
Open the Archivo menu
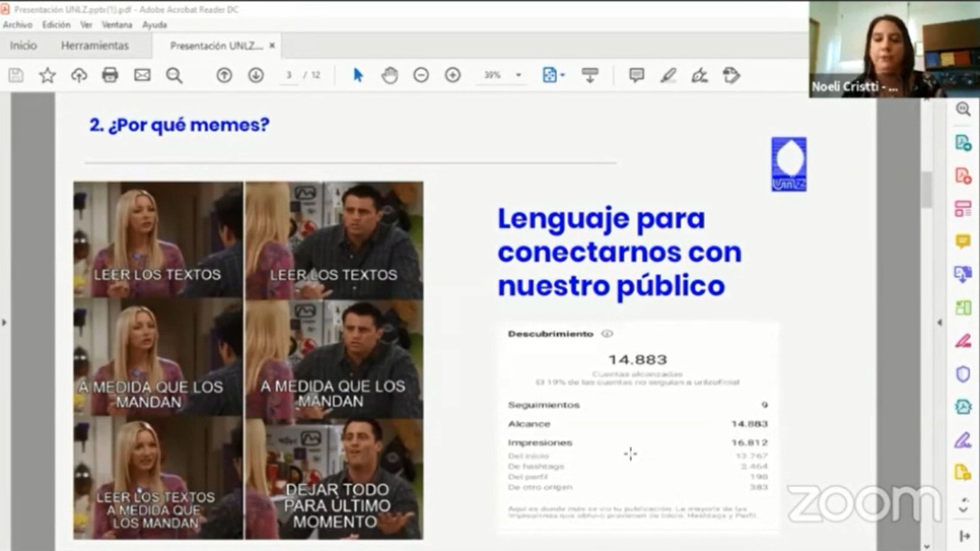17,25
